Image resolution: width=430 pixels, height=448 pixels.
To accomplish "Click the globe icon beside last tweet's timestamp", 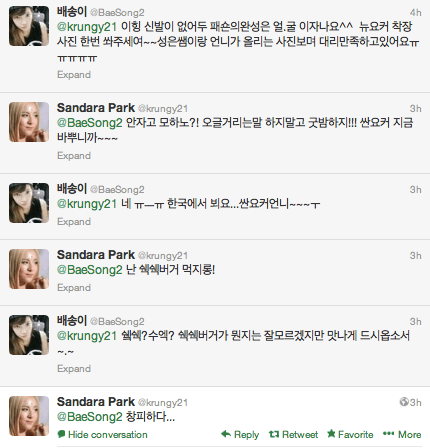I will (404, 402).
